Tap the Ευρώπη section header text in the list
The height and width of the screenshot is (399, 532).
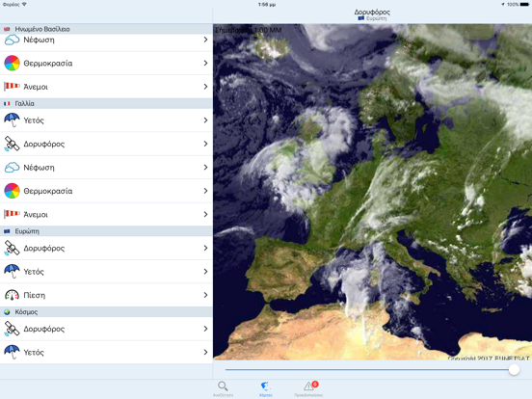click(x=27, y=231)
